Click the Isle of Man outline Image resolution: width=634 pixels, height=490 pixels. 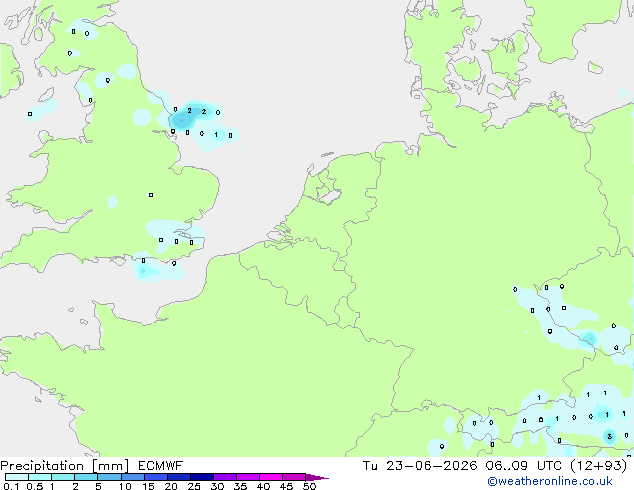tap(47, 95)
